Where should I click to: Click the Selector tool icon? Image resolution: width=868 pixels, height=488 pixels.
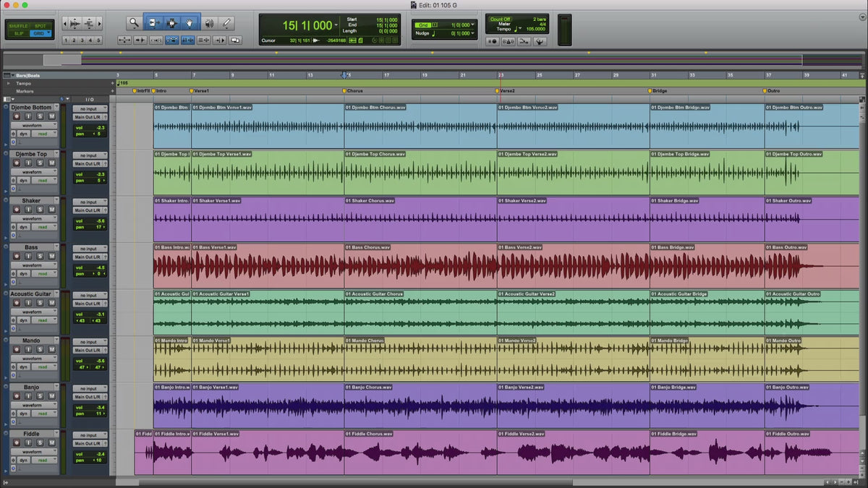(x=171, y=23)
